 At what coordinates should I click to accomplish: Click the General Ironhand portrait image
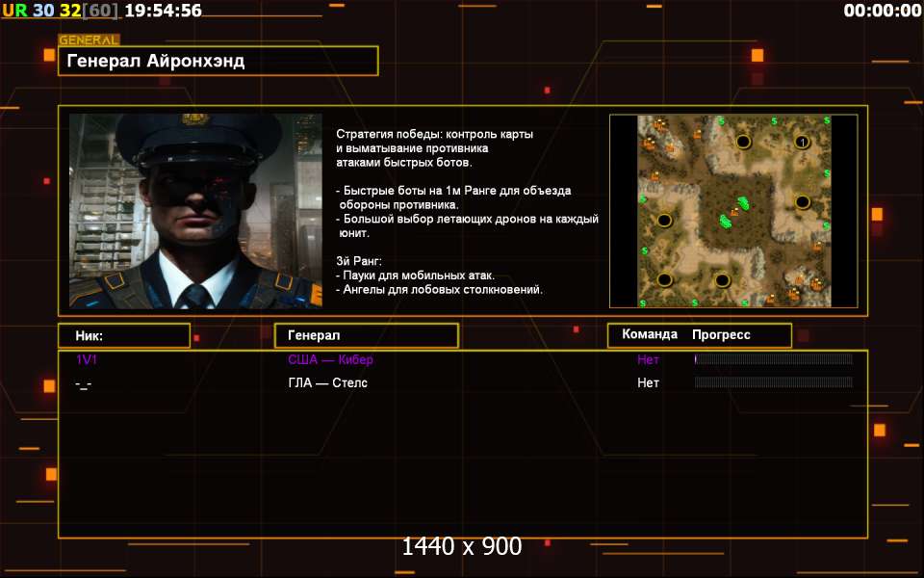pos(195,211)
